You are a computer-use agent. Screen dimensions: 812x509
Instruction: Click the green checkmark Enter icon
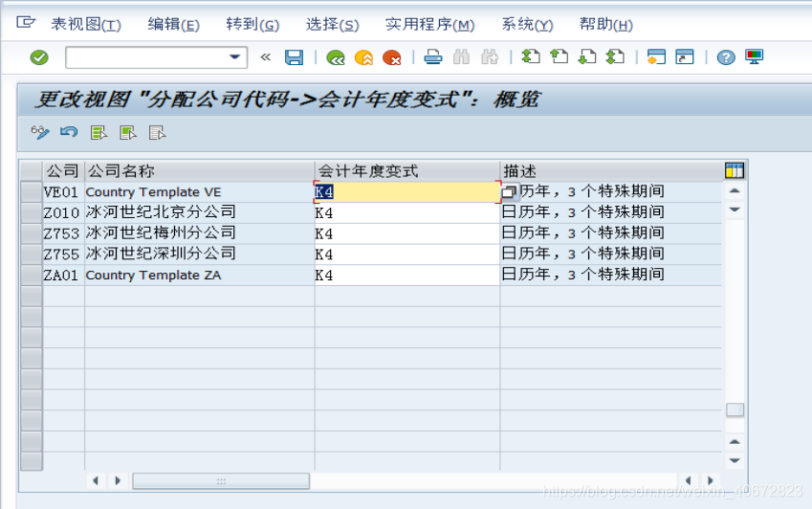pyautogui.click(x=39, y=57)
